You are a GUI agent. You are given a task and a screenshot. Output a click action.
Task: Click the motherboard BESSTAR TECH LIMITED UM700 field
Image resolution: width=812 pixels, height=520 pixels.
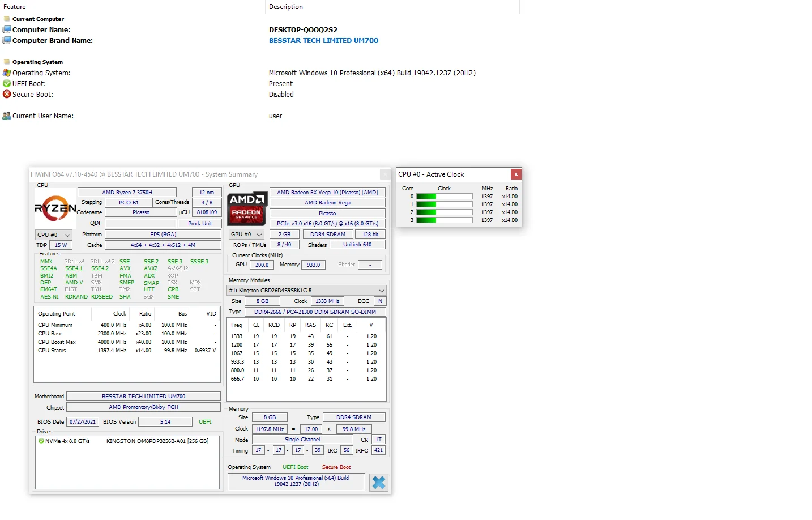144,397
